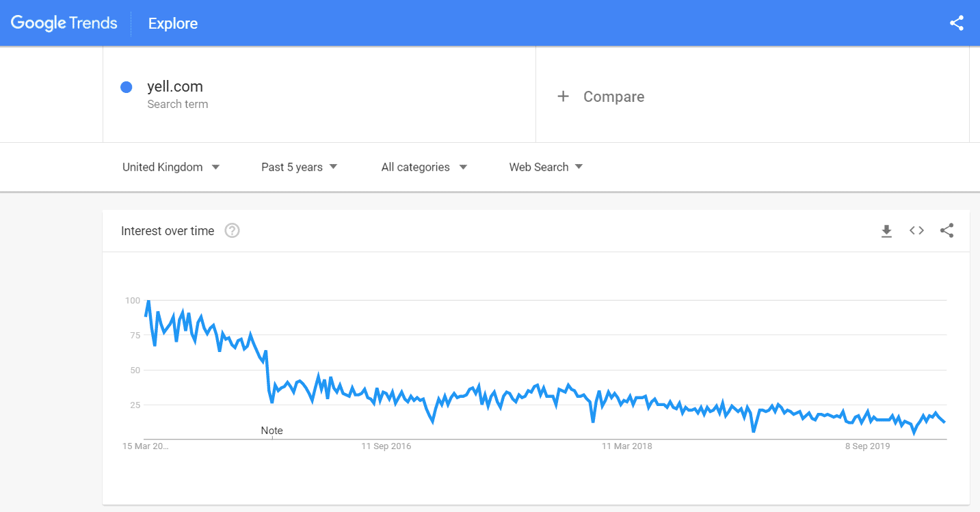980x512 pixels.
Task: Click the 11 Sep 2016 axis label
Action: [386, 446]
